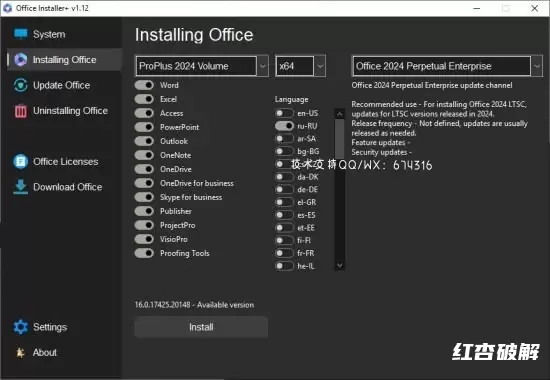The image size is (550, 380).
Task: Click language list scroll up arrow
Action: (x=340, y=114)
